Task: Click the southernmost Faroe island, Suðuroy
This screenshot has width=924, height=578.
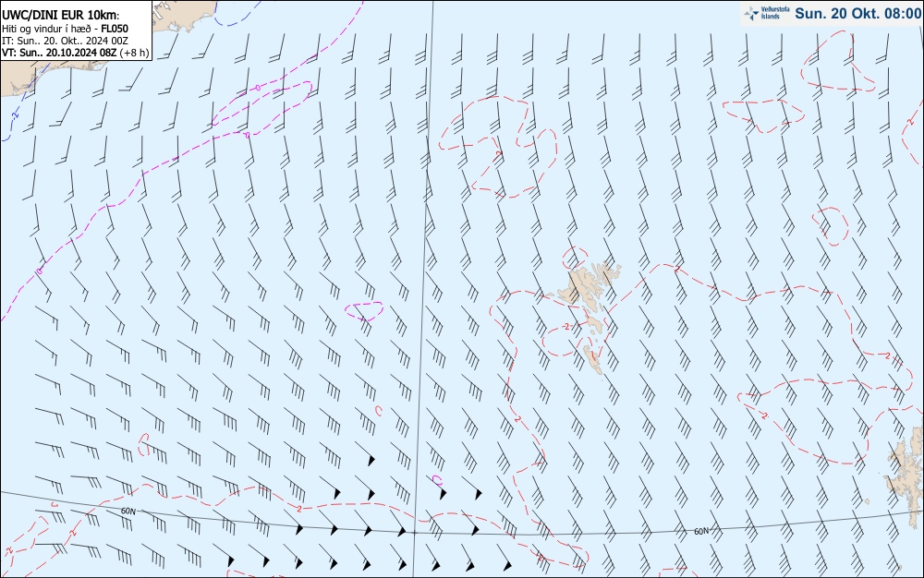Action: pos(593,359)
